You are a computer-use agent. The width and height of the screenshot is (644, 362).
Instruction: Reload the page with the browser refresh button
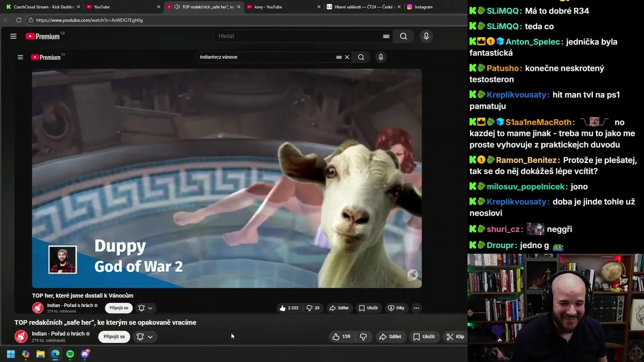click(x=19, y=20)
